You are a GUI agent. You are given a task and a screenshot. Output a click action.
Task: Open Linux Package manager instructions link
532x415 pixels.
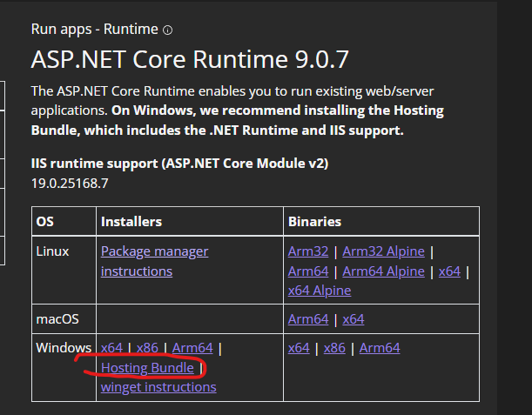pos(154,261)
